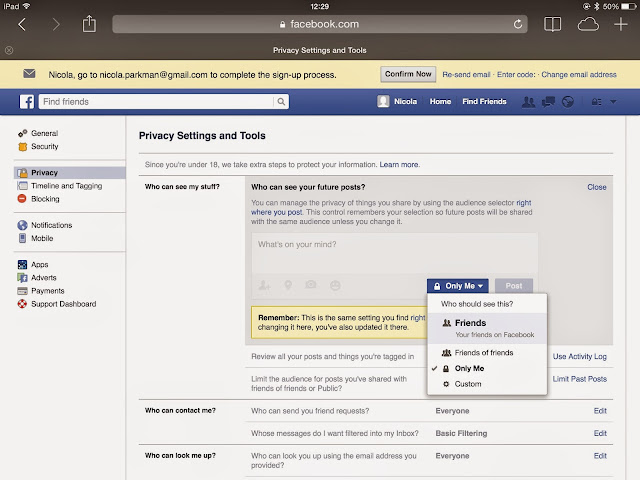Tap Safari back arrow

click(x=22, y=24)
